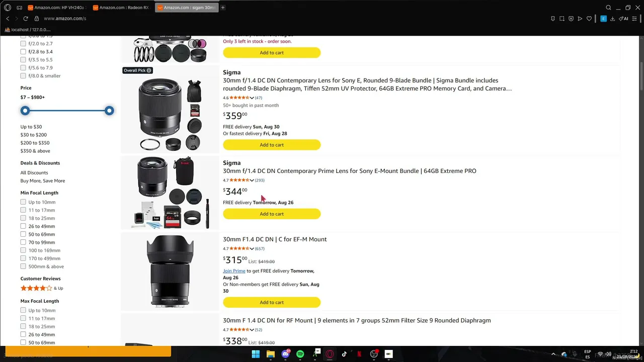
Task: Open the Easy Setup sliders icon
Action: click(x=634, y=19)
